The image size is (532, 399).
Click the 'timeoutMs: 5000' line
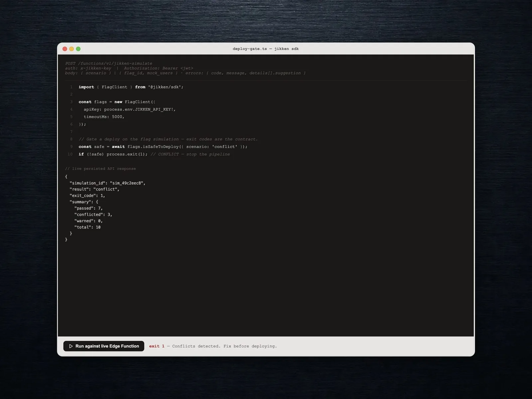pyautogui.click(x=104, y=117)
